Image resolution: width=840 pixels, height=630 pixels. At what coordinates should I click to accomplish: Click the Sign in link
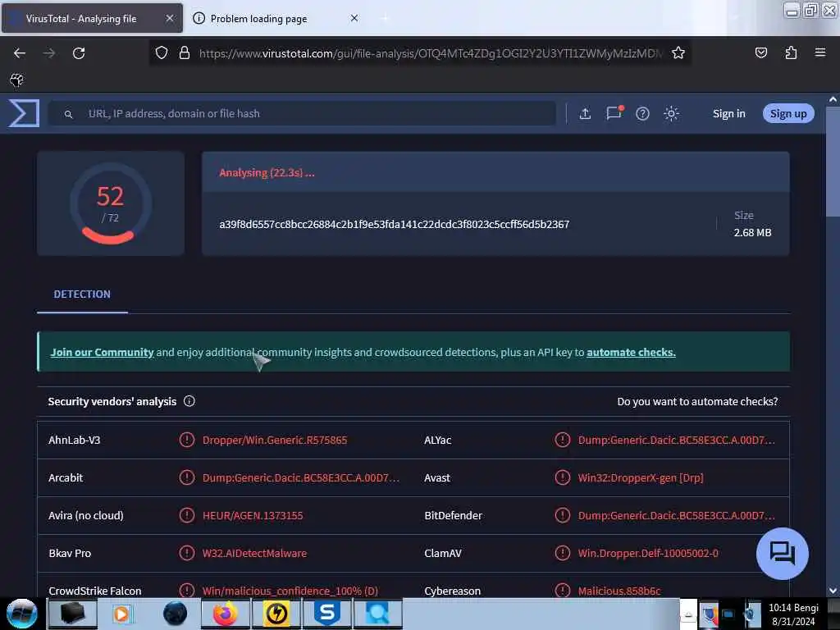point(728,113)
